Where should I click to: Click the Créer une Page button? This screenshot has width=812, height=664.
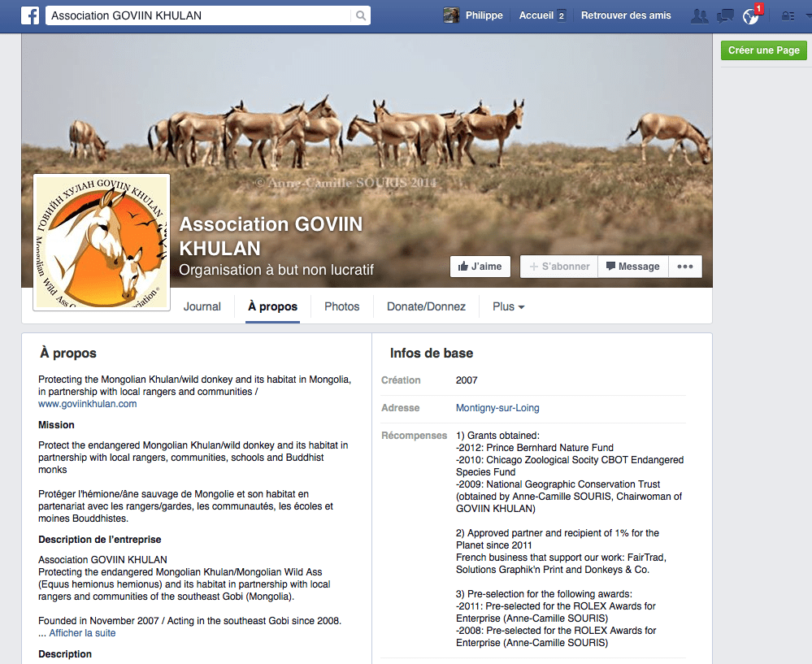click(x=763, y=50)
